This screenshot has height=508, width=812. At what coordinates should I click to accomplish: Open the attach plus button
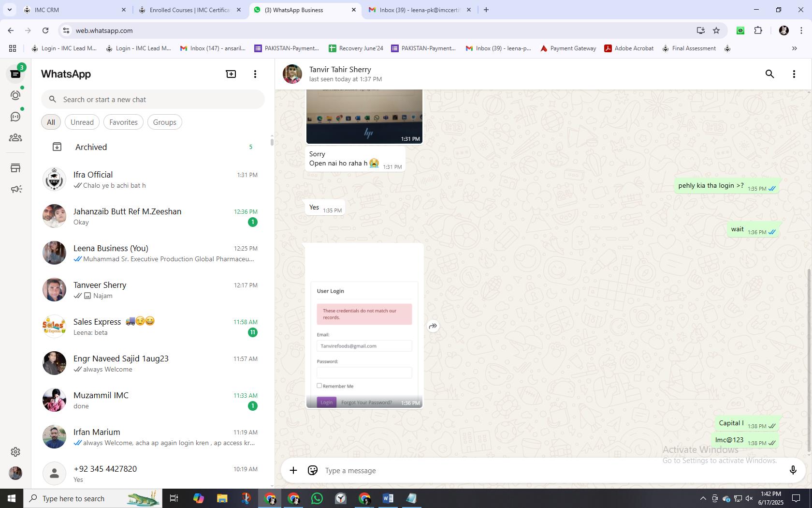(x=293, y=470)
